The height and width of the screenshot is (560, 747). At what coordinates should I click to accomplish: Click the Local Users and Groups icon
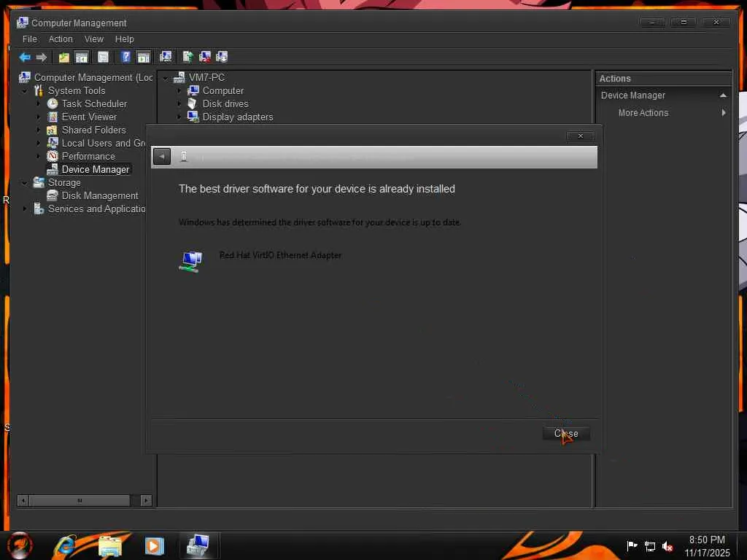tap(53, 143)
